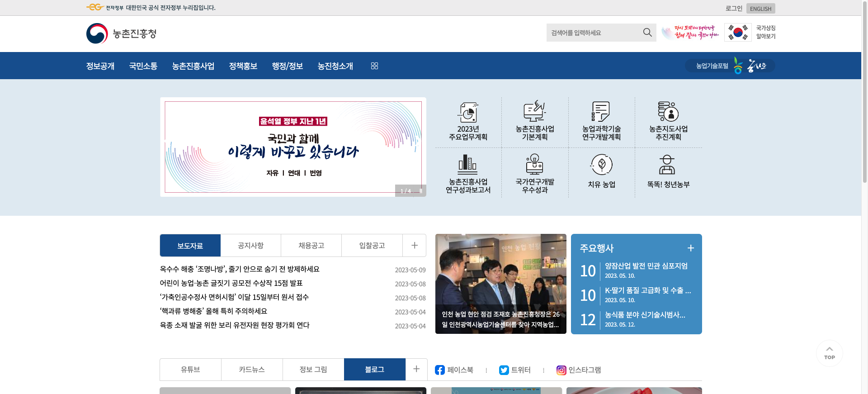Pause the banner slideshow
The width and height of the screenshot is (868, 394).
click(421, 191)
